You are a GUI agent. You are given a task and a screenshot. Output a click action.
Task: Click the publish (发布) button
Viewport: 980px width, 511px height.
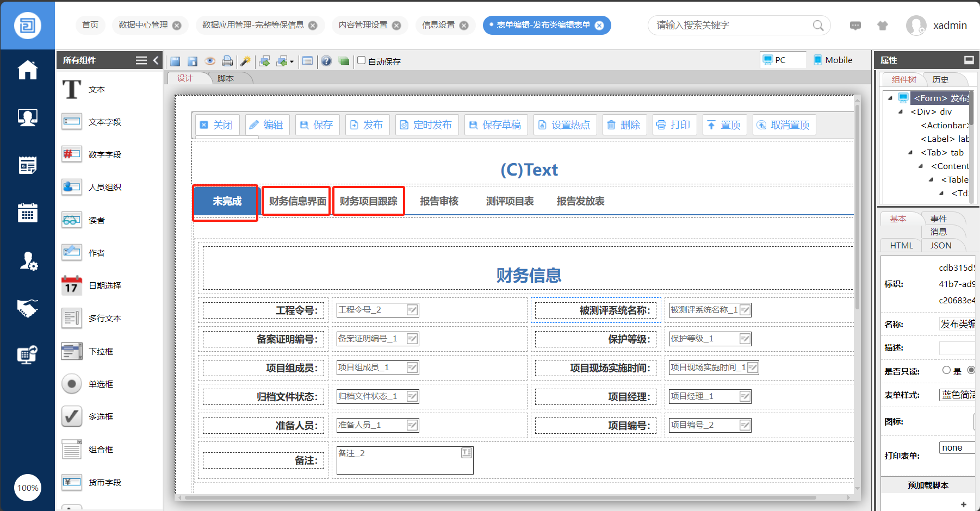tap(366, 125)
